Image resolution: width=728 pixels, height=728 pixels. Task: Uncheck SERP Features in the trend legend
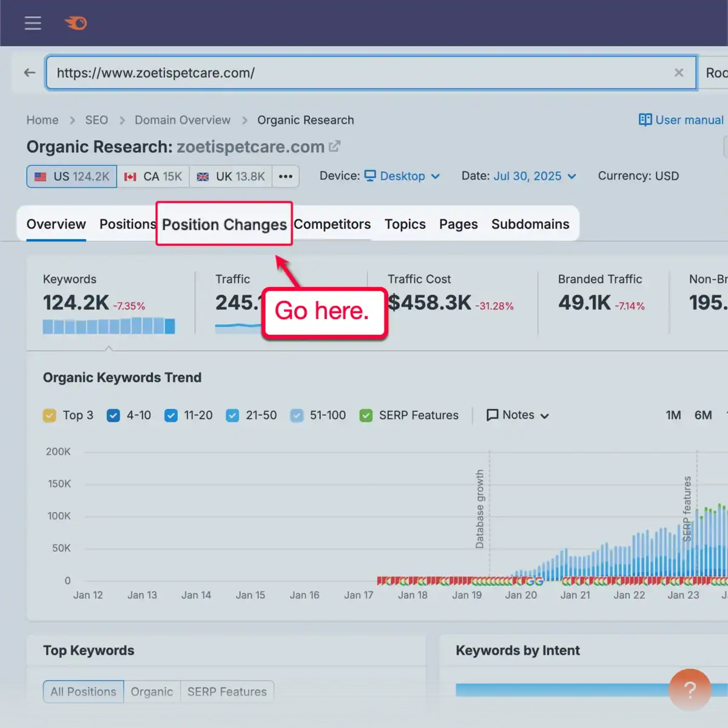pyautogui.click(x=366, y=416)
